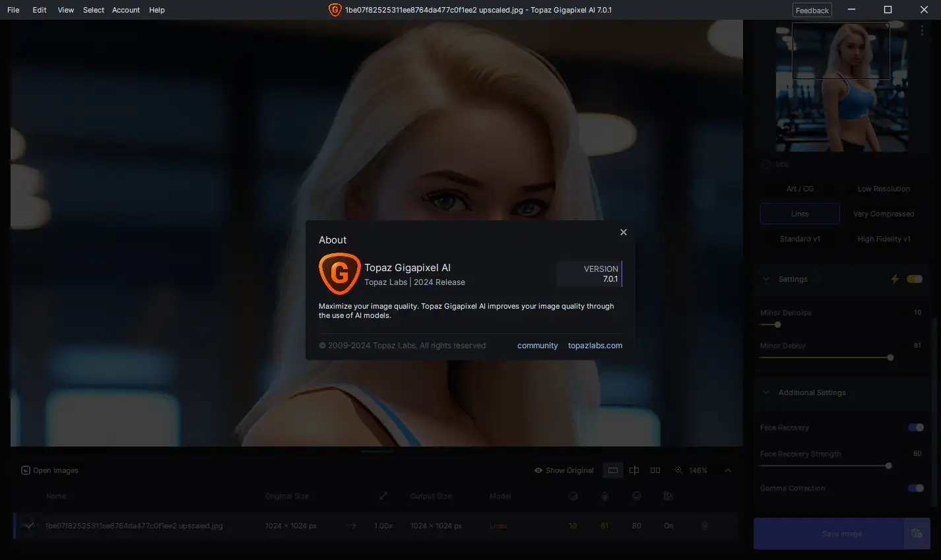Click the Lines model value in row
This screenshot has width=941, height=560.
pos(498,526)
